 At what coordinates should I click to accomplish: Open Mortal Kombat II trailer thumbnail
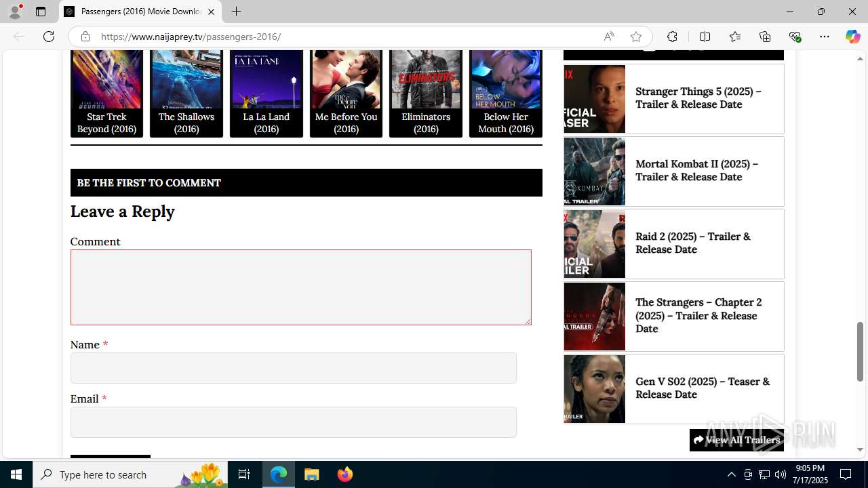click(595, 171)
